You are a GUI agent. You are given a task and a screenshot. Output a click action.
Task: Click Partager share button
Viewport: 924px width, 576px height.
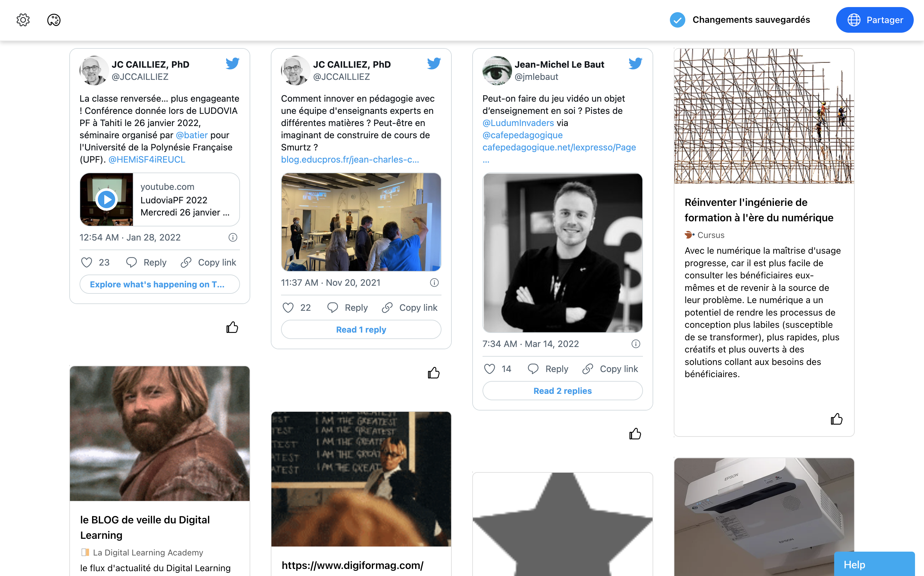[875, 20]
